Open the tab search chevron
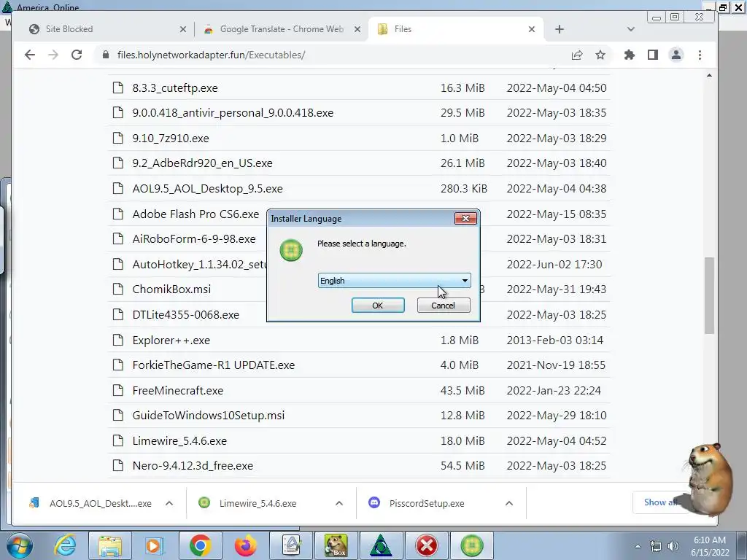747x560 pixels. pos(631,29)
